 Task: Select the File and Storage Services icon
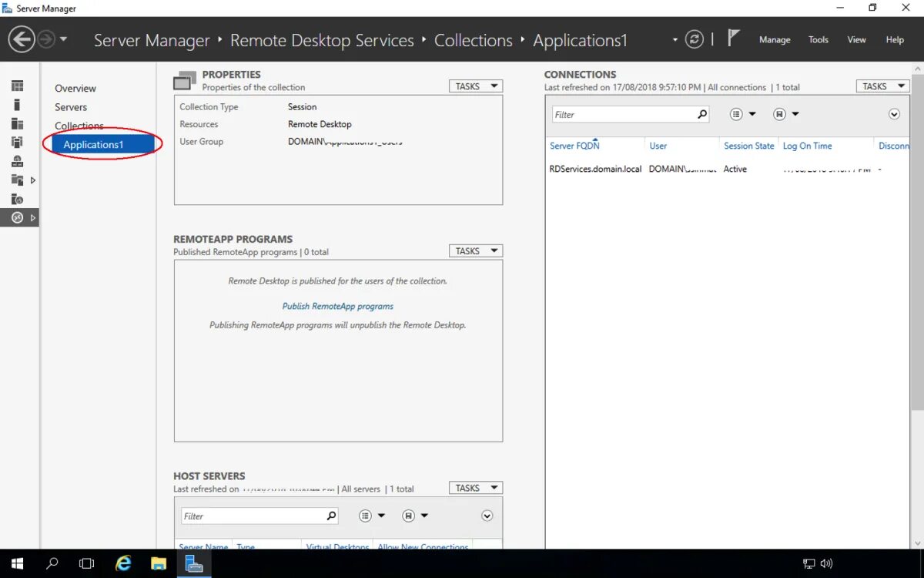pyautogui.click(x=17, y=180)
